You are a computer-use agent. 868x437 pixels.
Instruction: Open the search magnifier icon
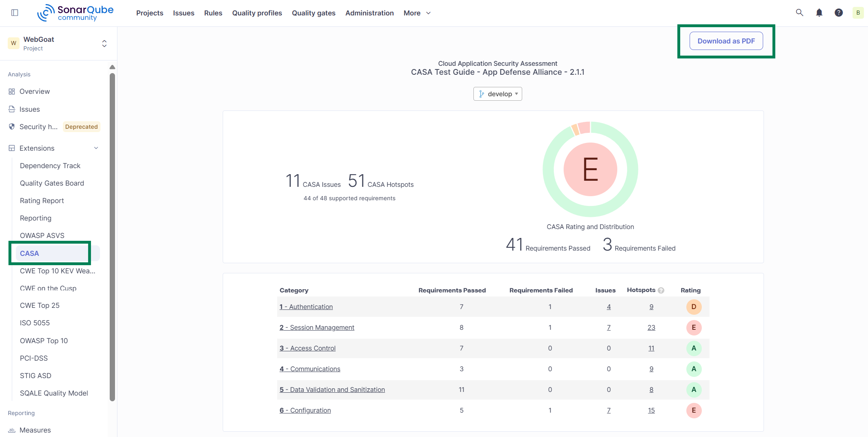click(799, 13)
